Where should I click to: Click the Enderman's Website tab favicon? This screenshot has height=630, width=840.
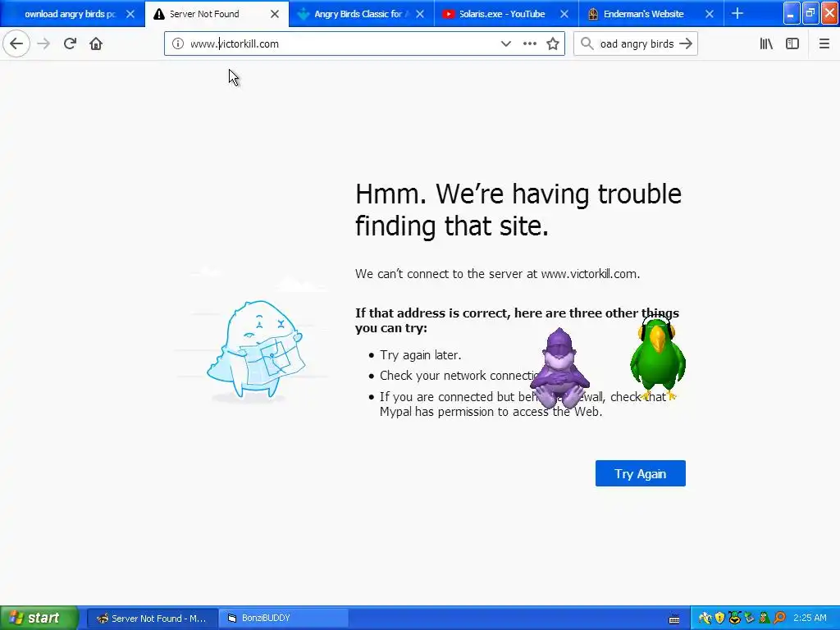pyautogui.click(x=593, y=14)
